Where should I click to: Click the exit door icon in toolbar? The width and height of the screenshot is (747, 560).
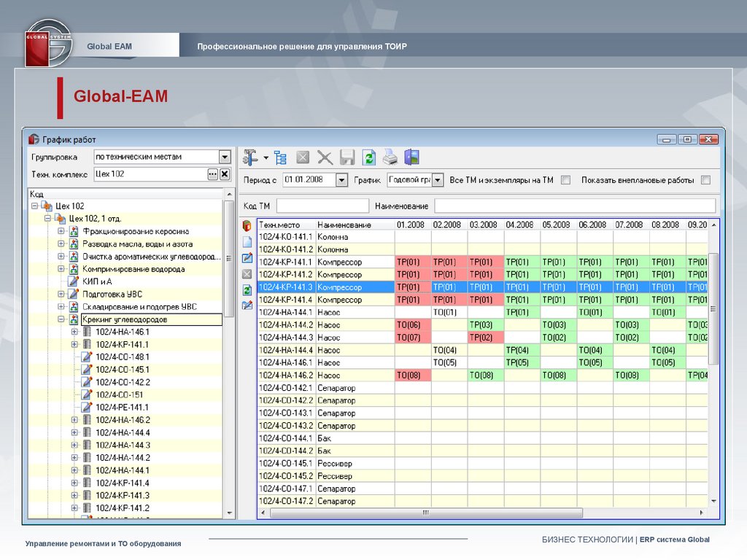[x=413, y=157]
